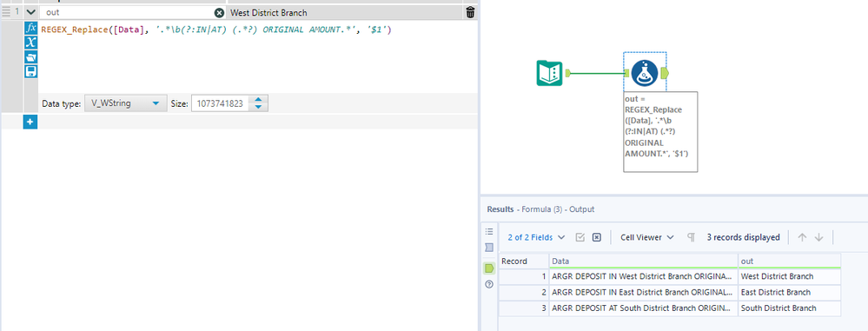The width and height of the screenshot is (868, 331).
Task: Clear the 'out' output column name
Action: pos(219,13)
